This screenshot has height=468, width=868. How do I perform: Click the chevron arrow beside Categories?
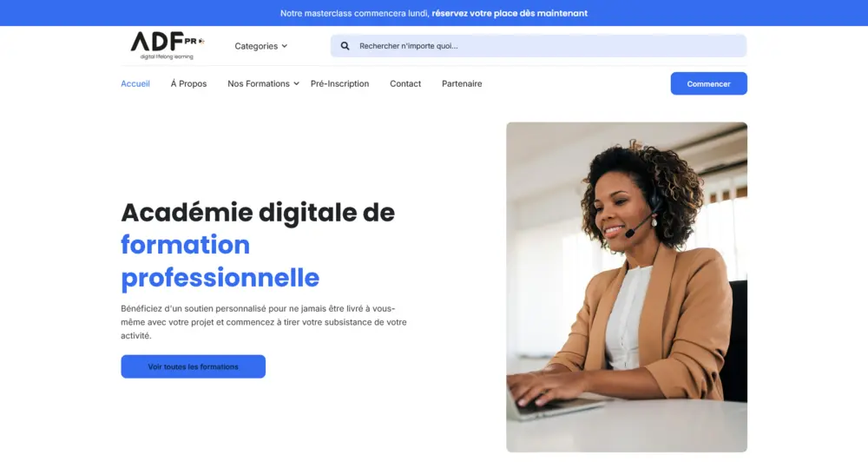point(285,46)
